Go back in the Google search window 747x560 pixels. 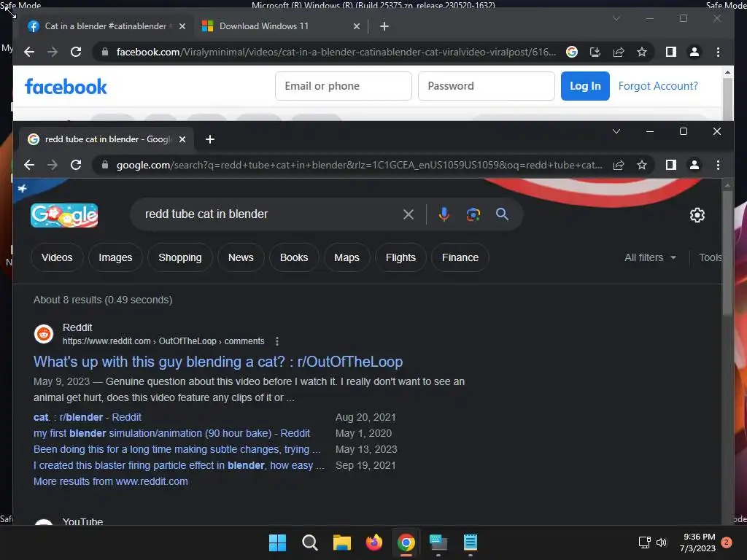[29, 166]
